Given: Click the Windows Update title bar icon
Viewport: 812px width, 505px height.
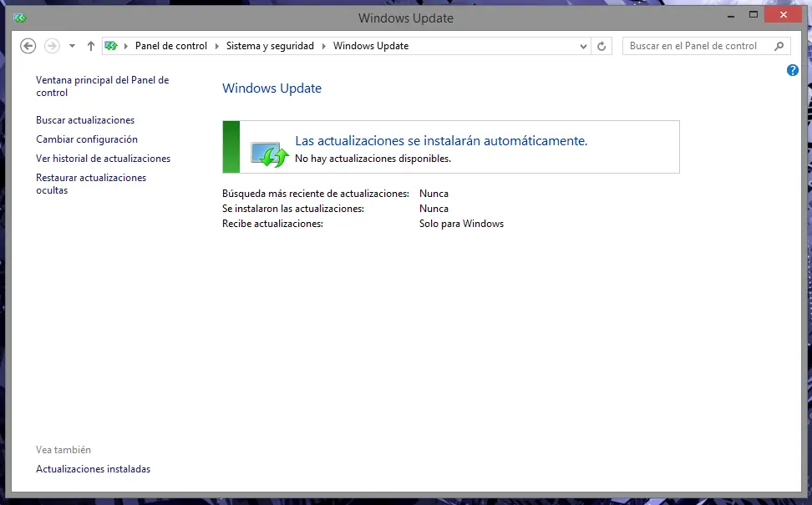Looking at the screenshot, I should point(20,18).
